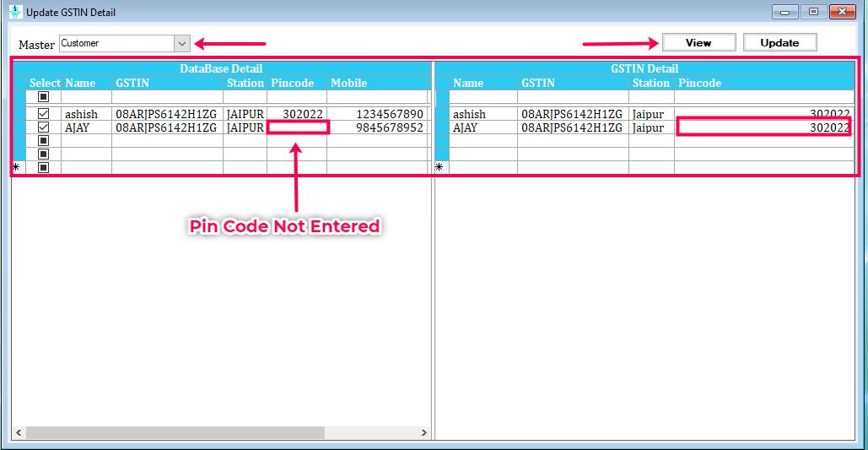
Task: Toggle the Select checkbox directly under the AJAY row
Action: point(43,141)
